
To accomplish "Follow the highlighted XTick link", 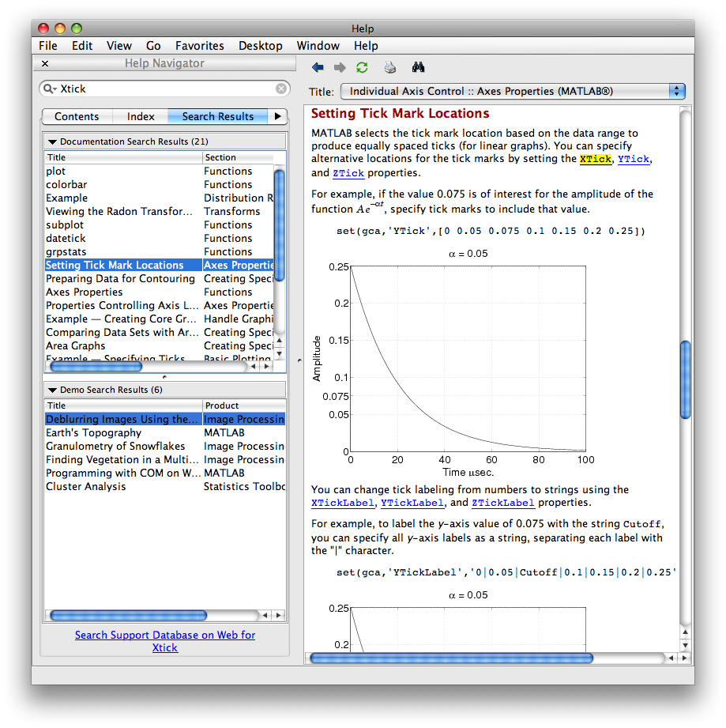I will 596,159.
